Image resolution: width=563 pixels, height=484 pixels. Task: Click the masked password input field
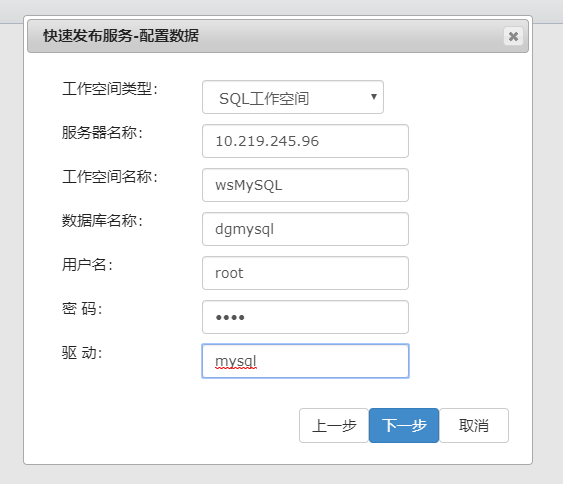click(306, 317)
